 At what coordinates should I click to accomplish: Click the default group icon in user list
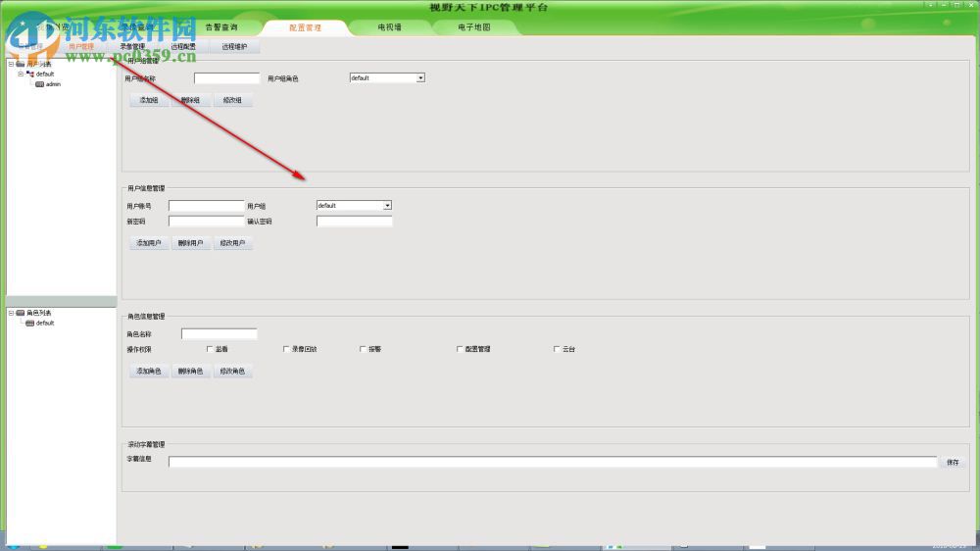coord(30,74)
